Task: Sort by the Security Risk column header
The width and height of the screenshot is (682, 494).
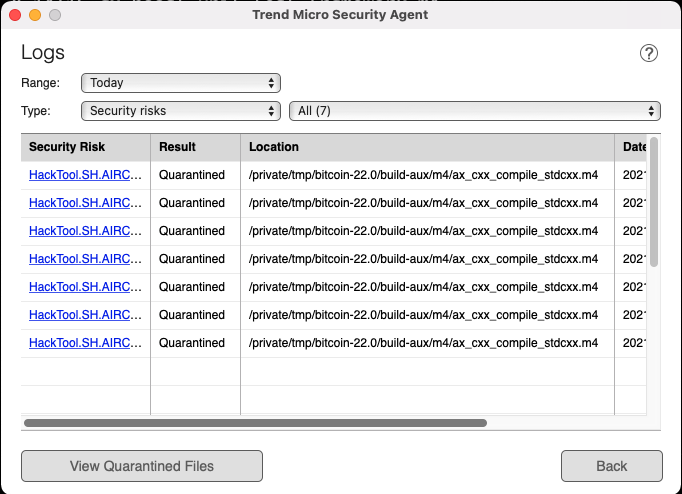Action: 86,147
